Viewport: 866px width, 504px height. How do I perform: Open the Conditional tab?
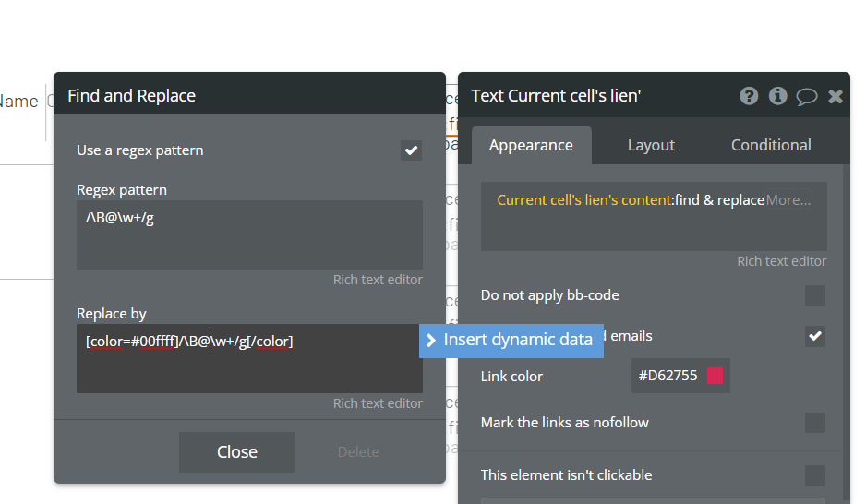click(771, 145)
